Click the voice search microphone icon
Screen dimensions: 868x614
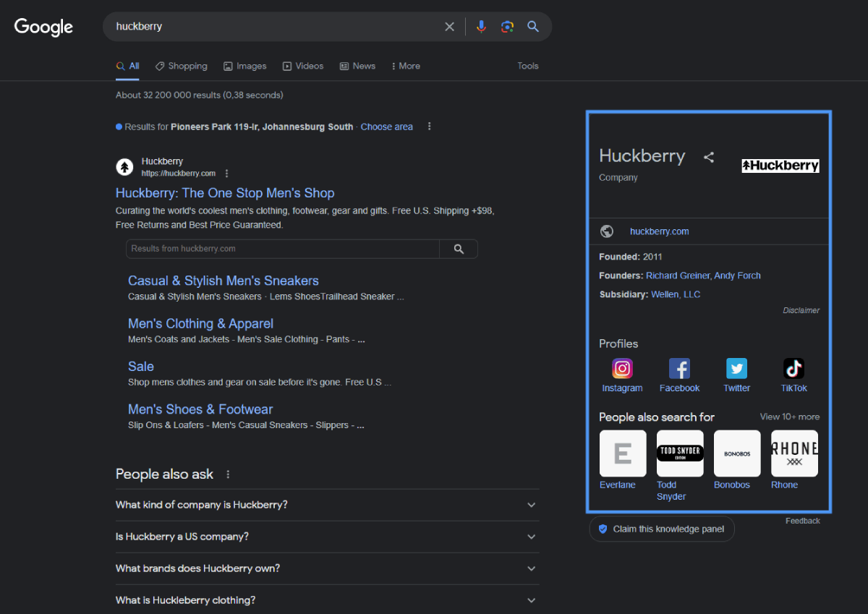[x=481, y=27]
